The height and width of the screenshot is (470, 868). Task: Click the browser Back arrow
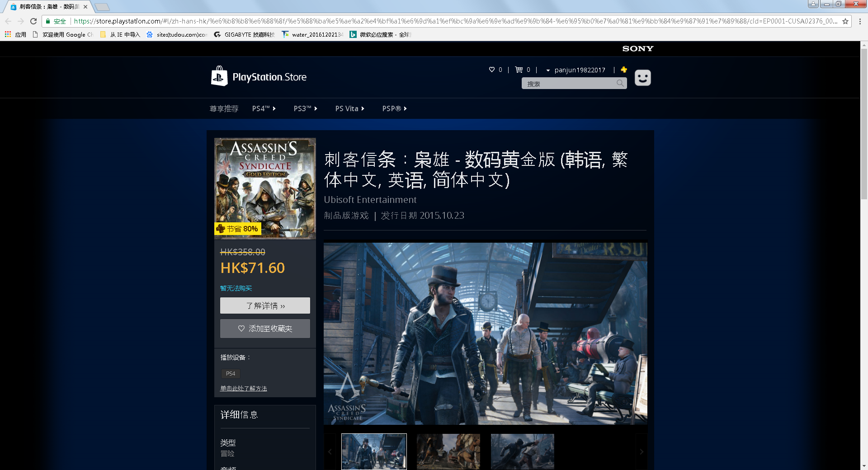point(8,21)
